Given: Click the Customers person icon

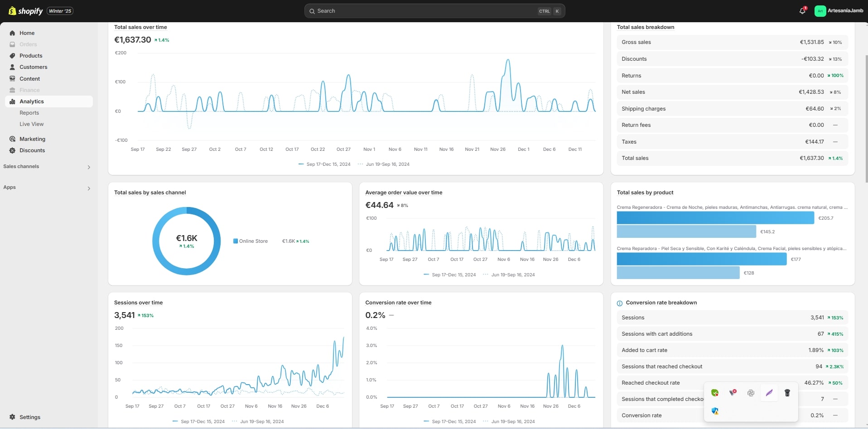Looking at the screenshot, I should [x=12, y=67].
